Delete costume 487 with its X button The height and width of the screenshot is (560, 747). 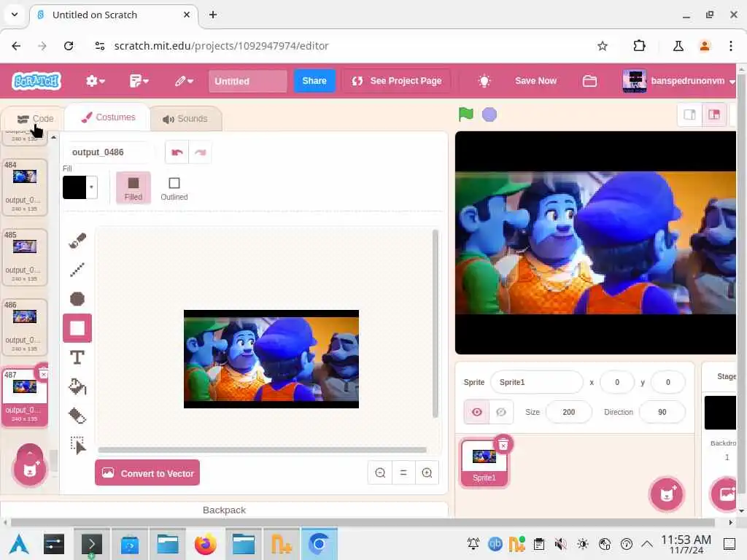[x=43, y=374]
